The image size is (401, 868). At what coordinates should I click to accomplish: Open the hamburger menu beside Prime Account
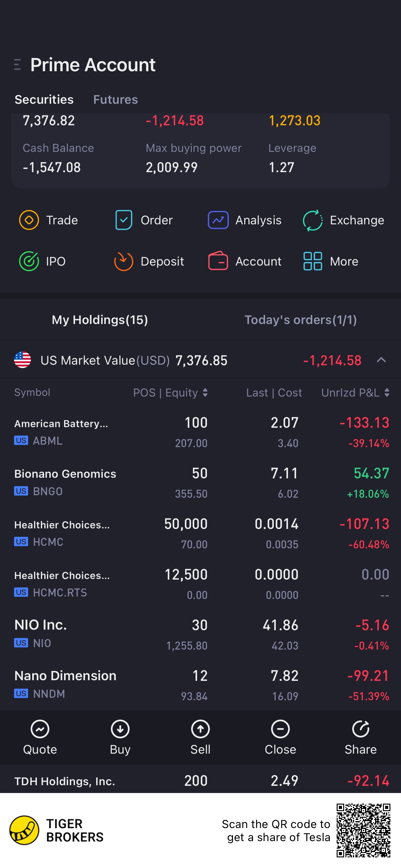click(x=17, y=64)
